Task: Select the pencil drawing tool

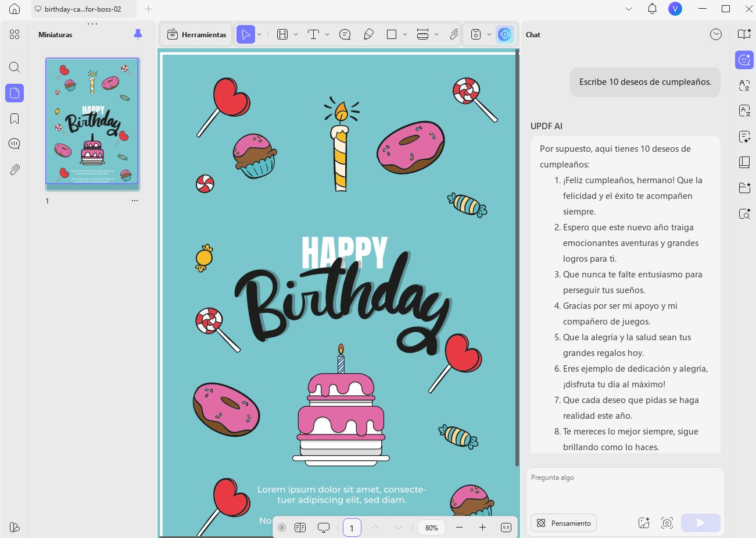Action: coord(368,35)
